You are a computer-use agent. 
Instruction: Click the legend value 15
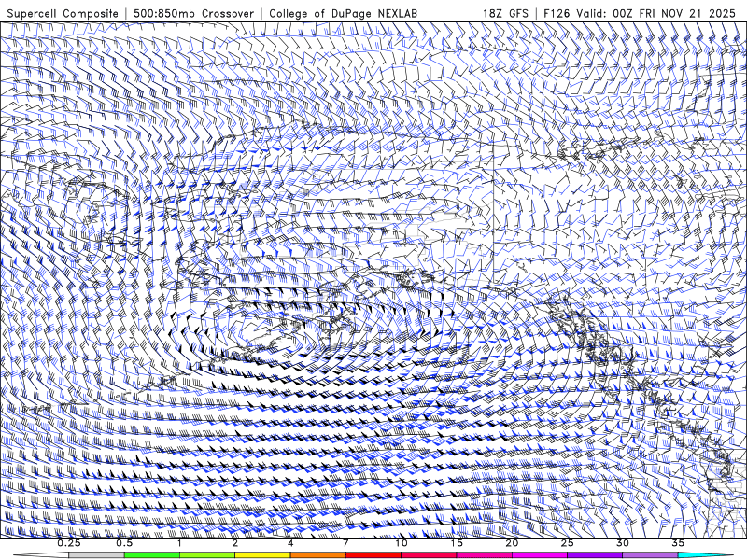457,543
